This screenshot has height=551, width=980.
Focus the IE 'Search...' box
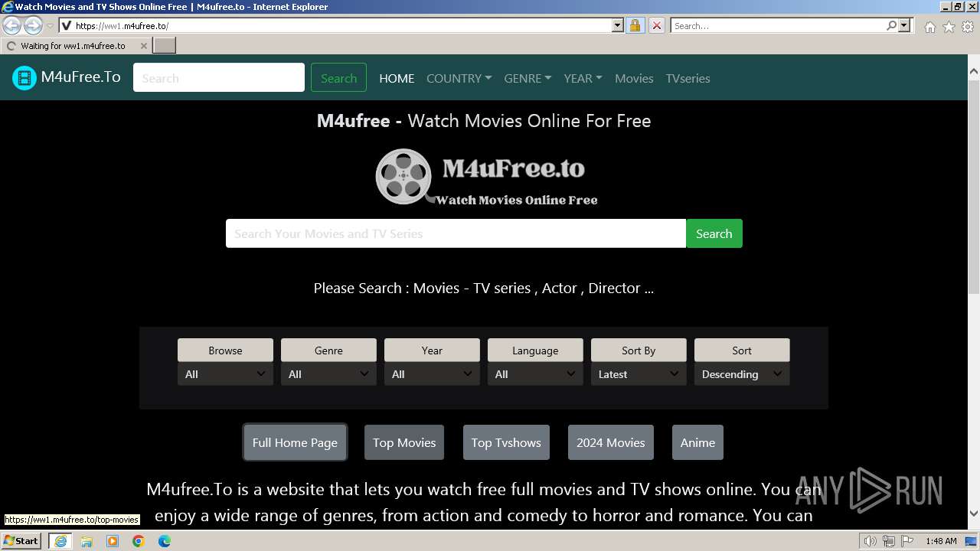pos(778,26)
